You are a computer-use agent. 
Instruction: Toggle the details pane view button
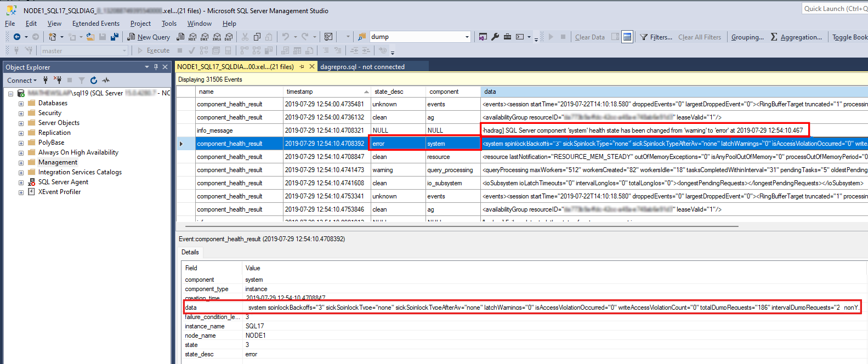pyautogui.click(x=627, y=37)
